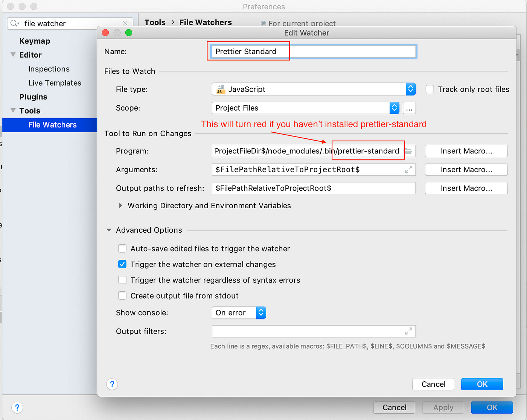Click the folder browse icon in Program field
Screen dimensions: 527x420
[409, 151]
